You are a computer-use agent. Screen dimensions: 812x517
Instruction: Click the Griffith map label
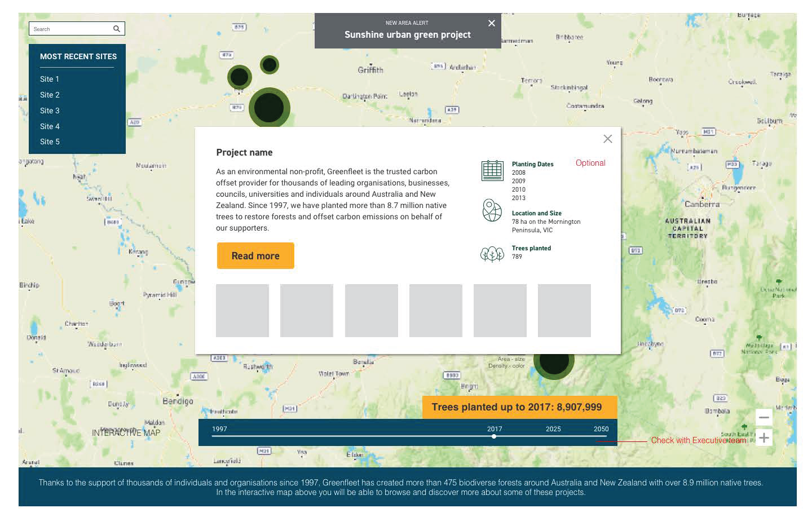370,70
